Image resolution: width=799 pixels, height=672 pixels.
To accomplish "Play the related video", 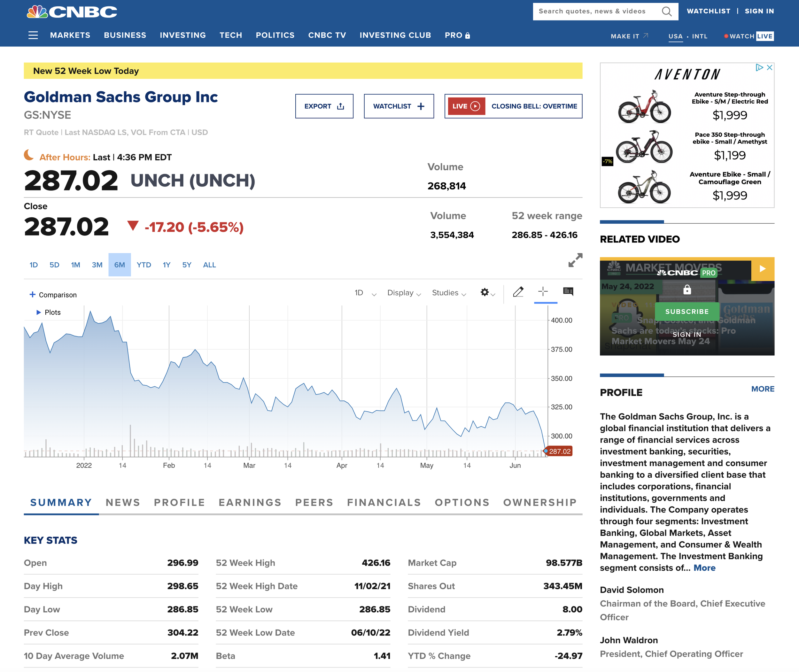I will tap(763, 269).
